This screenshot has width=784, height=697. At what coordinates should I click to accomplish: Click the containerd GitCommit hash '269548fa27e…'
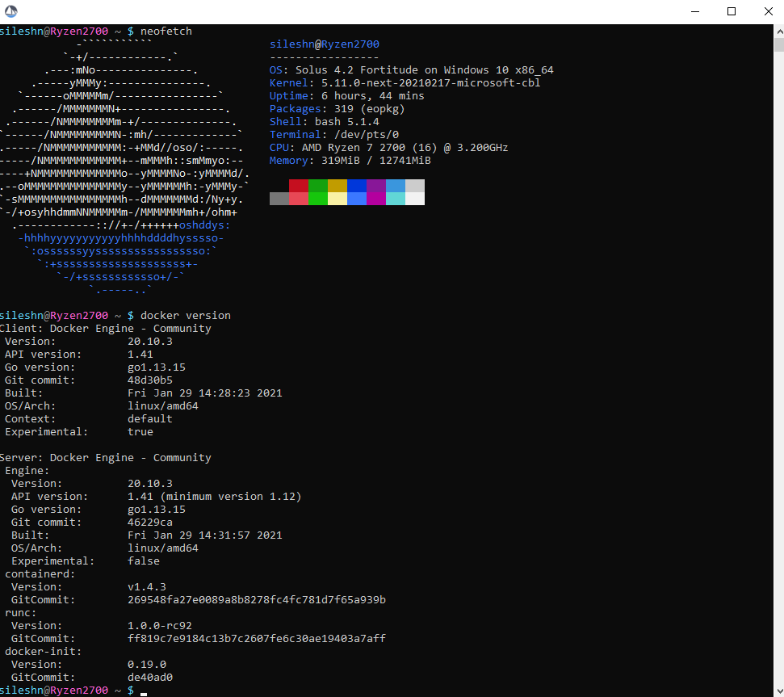pyautogui.click(x=257, y=600)
